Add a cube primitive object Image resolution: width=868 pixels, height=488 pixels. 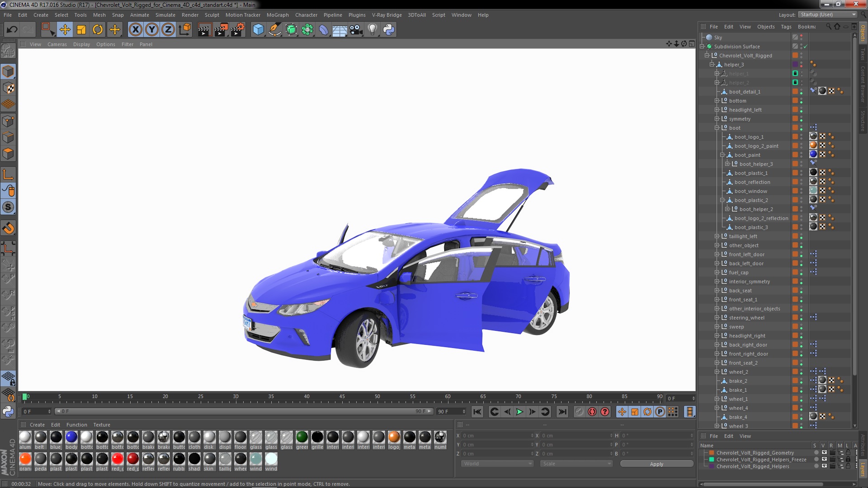tap(258, 30)
